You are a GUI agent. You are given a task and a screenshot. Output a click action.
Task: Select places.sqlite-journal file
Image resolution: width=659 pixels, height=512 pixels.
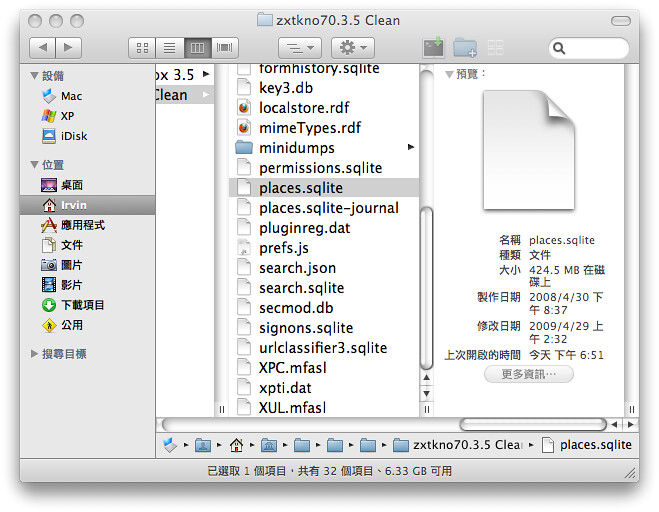[x=324, y=208]
